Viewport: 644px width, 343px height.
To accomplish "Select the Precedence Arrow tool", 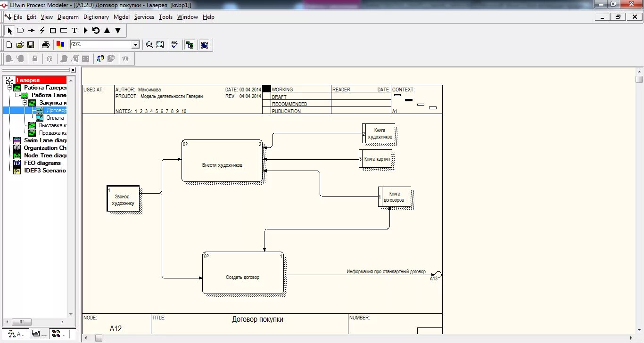I will click(x=31, y=31).
